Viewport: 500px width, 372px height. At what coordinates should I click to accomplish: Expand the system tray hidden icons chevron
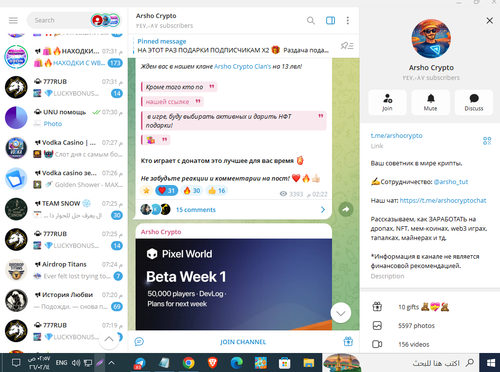point(112,363)
